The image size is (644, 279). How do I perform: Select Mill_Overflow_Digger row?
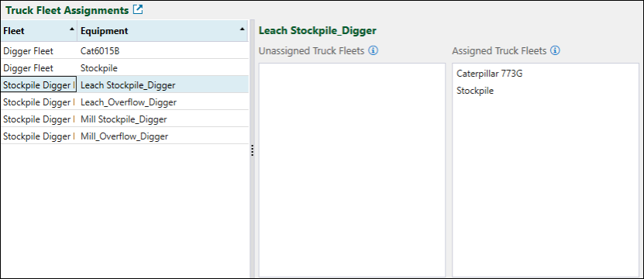pyautogui.click(x=124, y=136)
